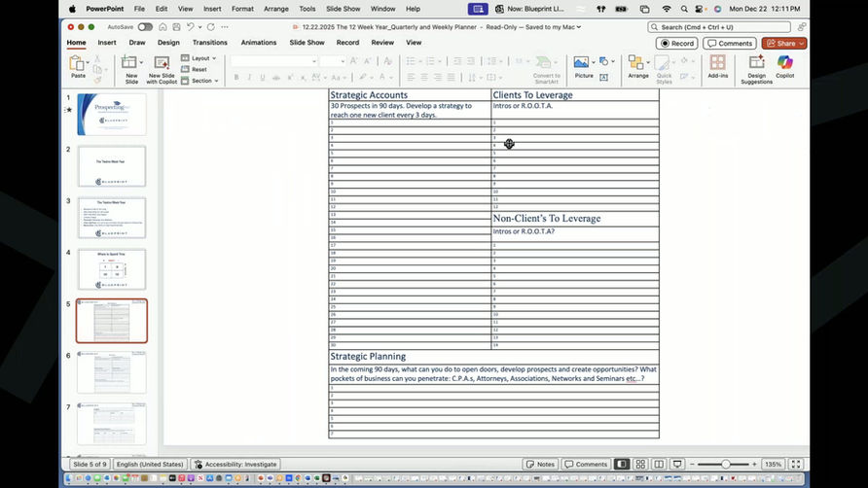Click English (United States) language button
Viewport: 868px width, 488px height.
(x=150, y=465)
